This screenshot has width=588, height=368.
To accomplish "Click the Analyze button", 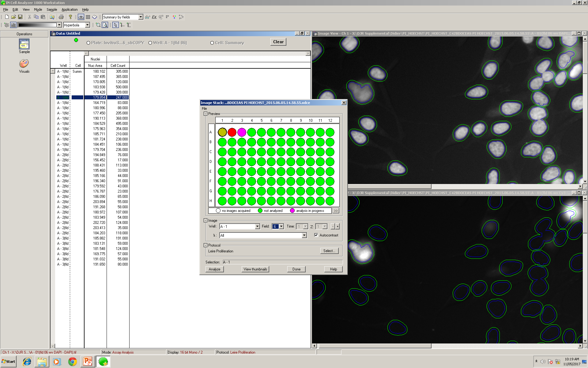I will [214, 269].
